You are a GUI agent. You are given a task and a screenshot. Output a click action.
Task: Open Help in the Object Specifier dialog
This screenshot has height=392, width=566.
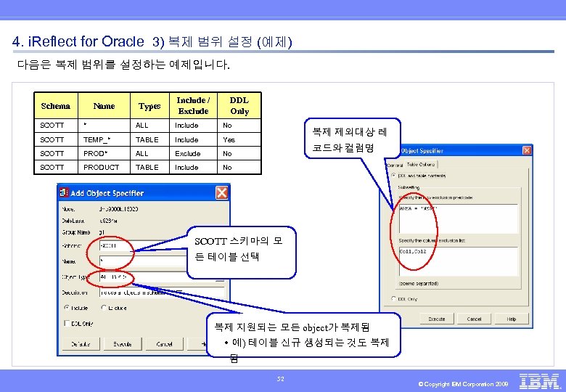click(x=512, y=319)
